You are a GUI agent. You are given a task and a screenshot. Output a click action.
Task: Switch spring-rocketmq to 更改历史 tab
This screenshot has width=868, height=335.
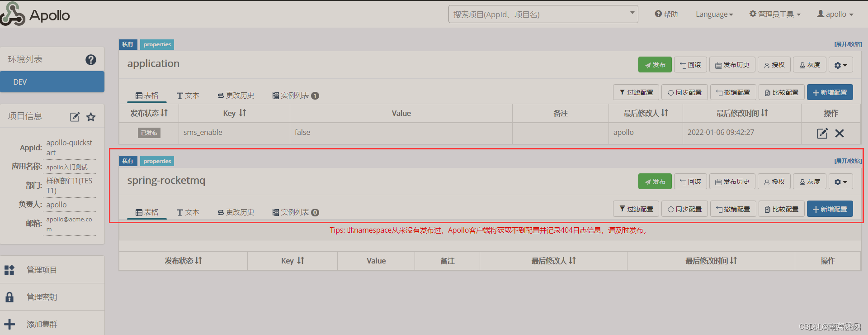[x=236, y=212]
